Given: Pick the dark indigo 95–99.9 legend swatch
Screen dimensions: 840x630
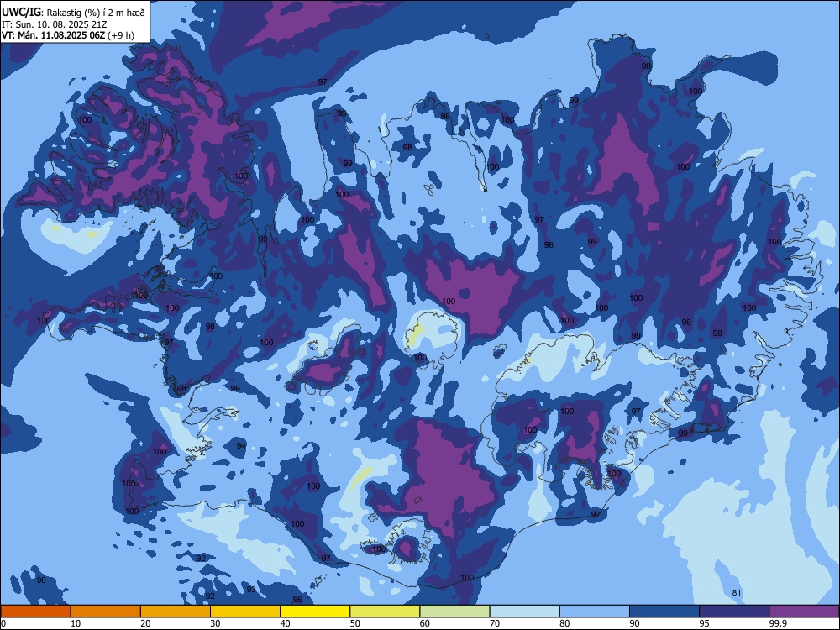Looking at the screenshot, I should click(734, 612).
